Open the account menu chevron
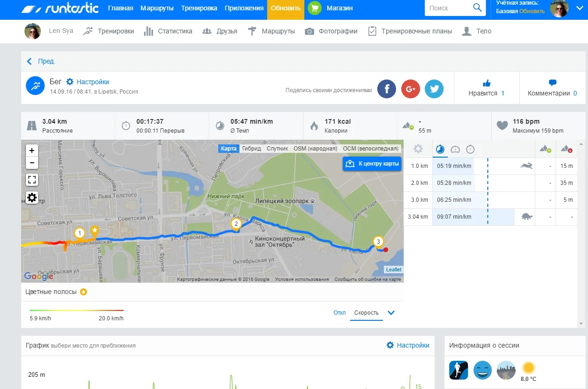This screenshot has height=389, width=588. (x=579, y=8)
